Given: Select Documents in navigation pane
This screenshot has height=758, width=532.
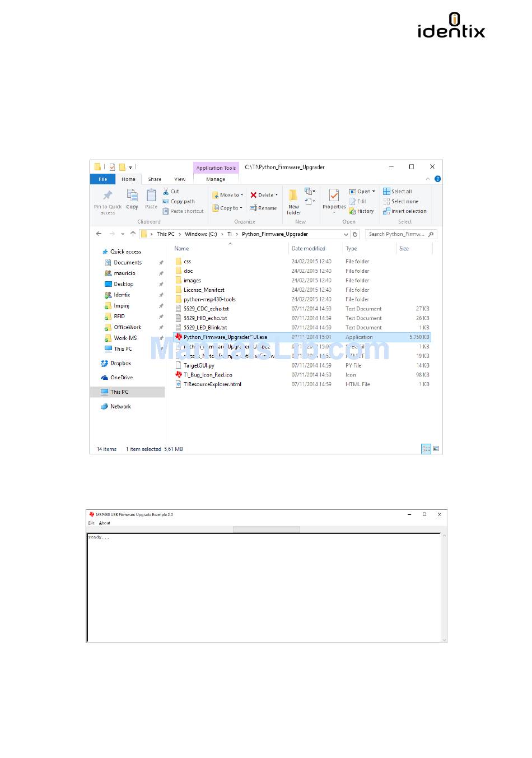Looking at the screenshot, I should coord(124,263).
